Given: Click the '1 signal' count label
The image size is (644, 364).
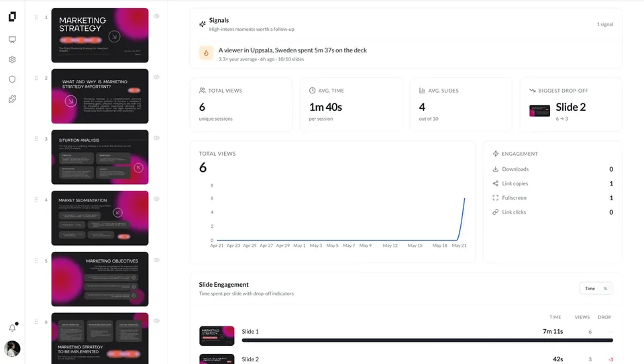Looking at the screenshot, I should (604, 24).
